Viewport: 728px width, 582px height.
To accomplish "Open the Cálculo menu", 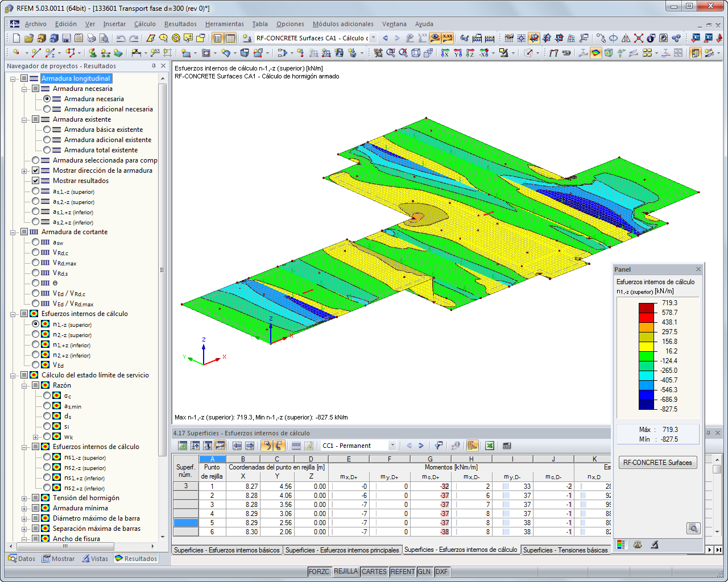I will pyautogui.click(x=144, y=24).
